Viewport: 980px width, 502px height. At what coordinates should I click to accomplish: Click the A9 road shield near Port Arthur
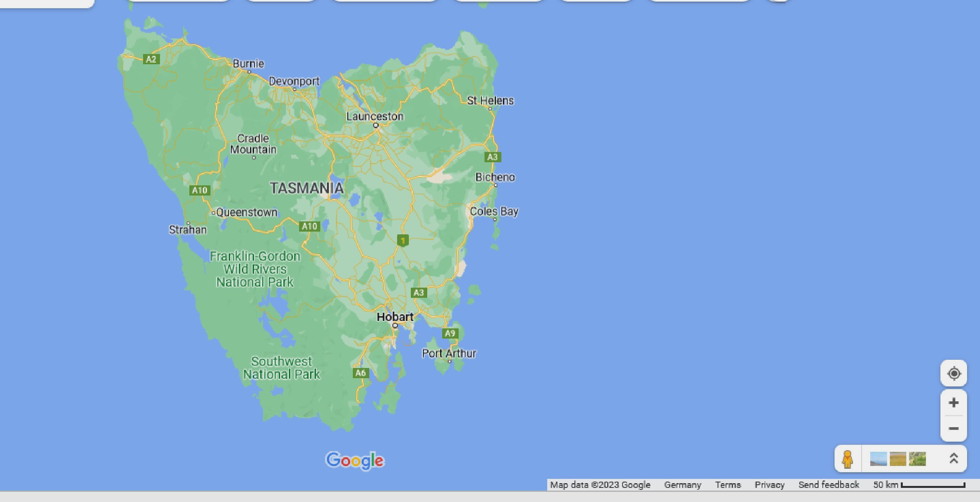450,333
